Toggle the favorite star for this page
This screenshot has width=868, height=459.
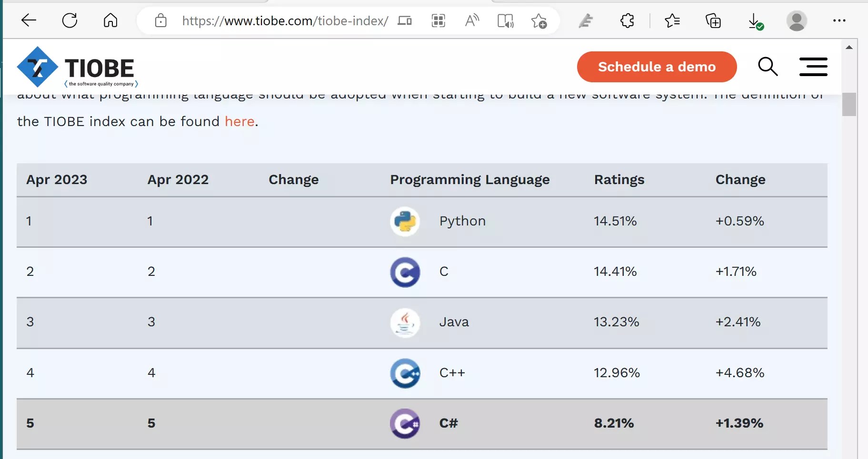[x=539, y=20]
